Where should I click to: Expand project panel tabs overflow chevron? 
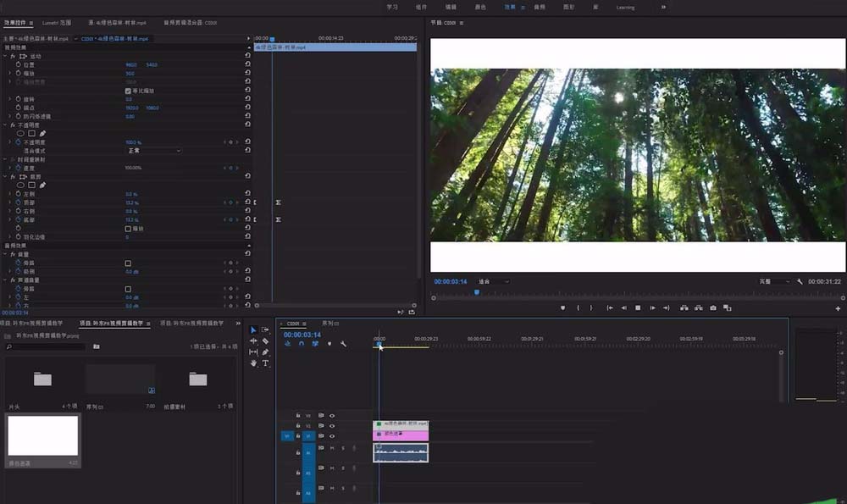[x=238, y=323]
